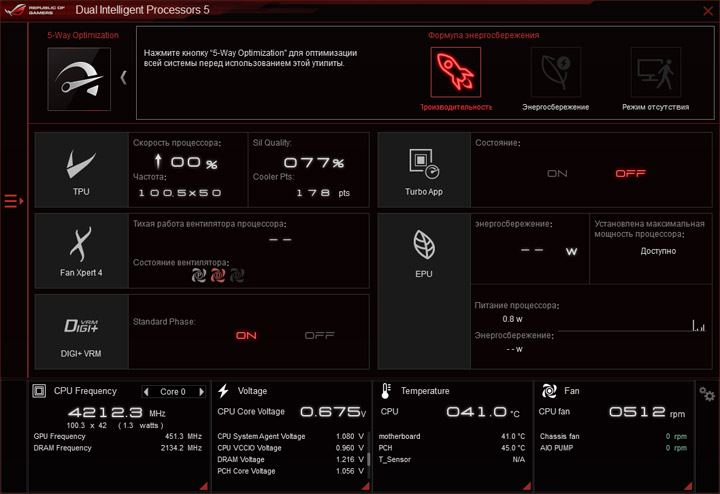Open the red side menu icon
The height and width of the screenshot is (494, 720).
[x=13, y=201]
